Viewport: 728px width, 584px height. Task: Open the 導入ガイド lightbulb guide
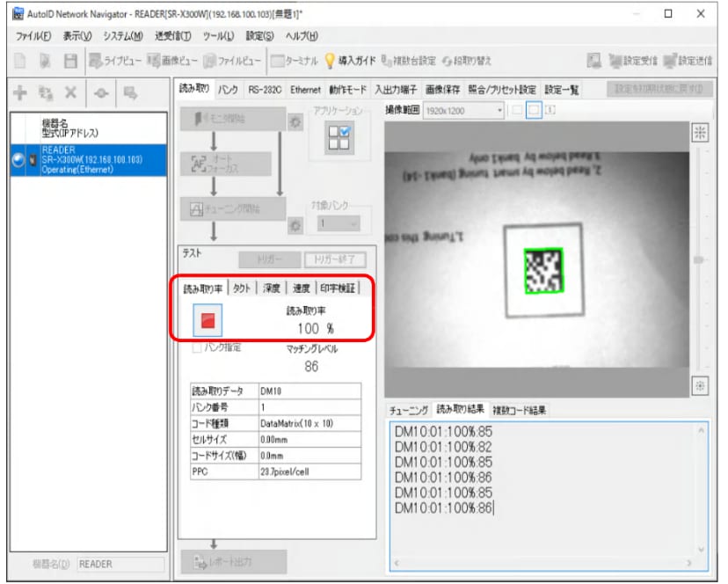point(350,61)
